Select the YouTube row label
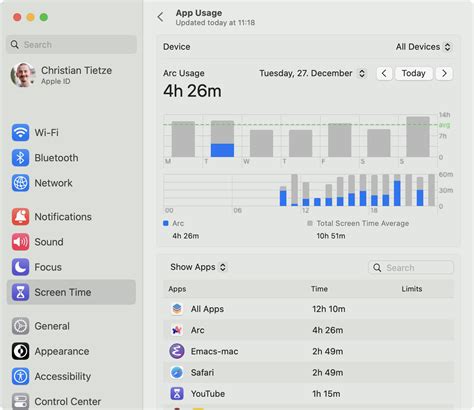The width and height of the screenshot is (474, 410). pos(208,394)
